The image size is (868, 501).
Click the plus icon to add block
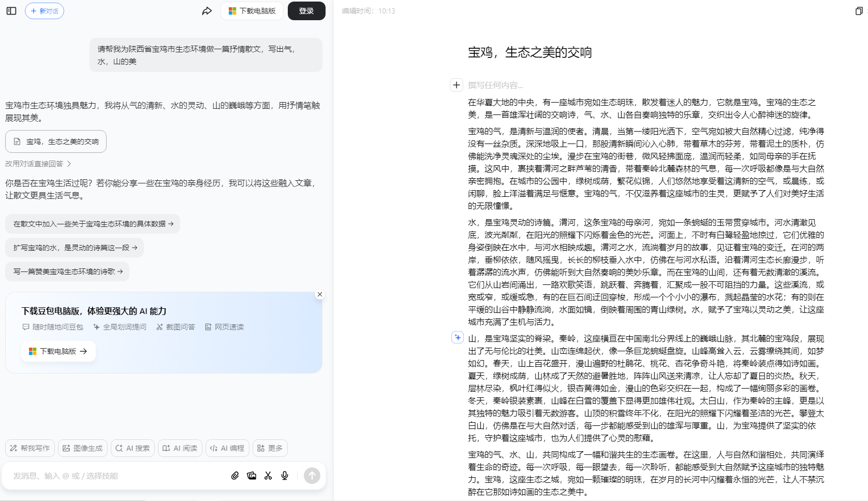click(x=456, y=85)
